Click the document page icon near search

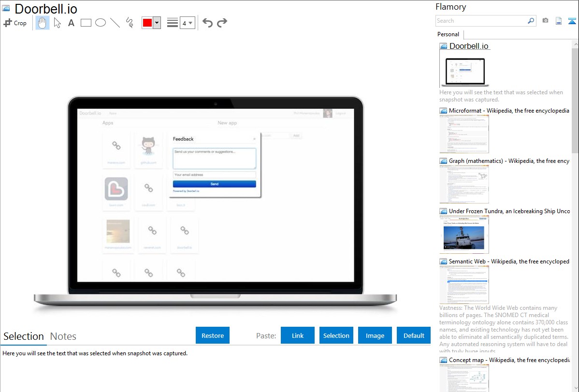[559, 21]
